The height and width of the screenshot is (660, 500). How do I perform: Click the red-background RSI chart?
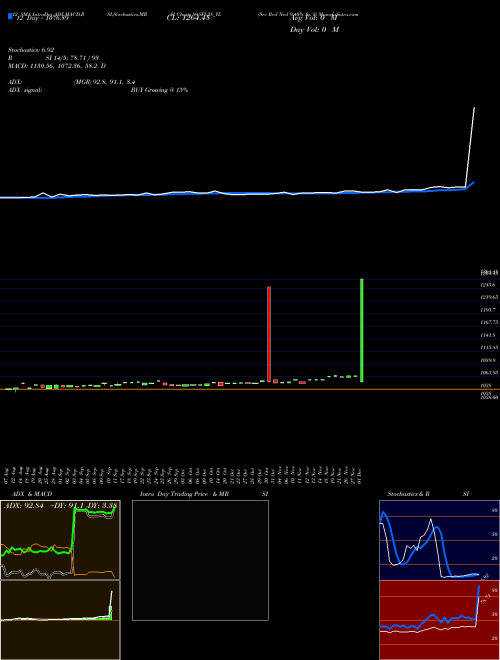[x=439, y=620]
